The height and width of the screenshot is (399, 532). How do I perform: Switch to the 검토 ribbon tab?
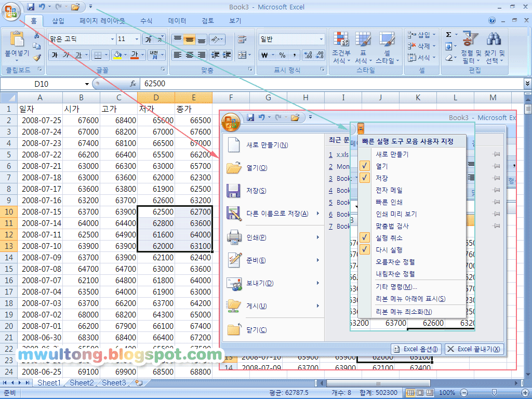click(x=208, y=21)
